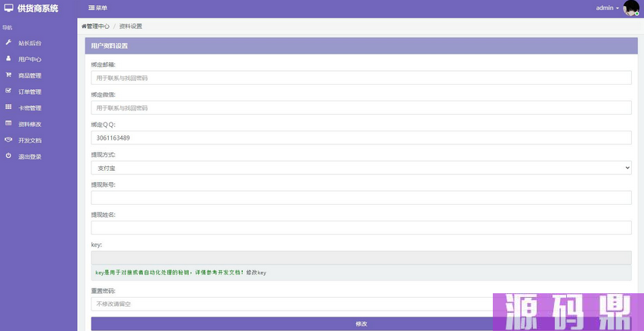Click the 修改key link
The height and width of the screenshot is (331, 644).
[256, 272]
